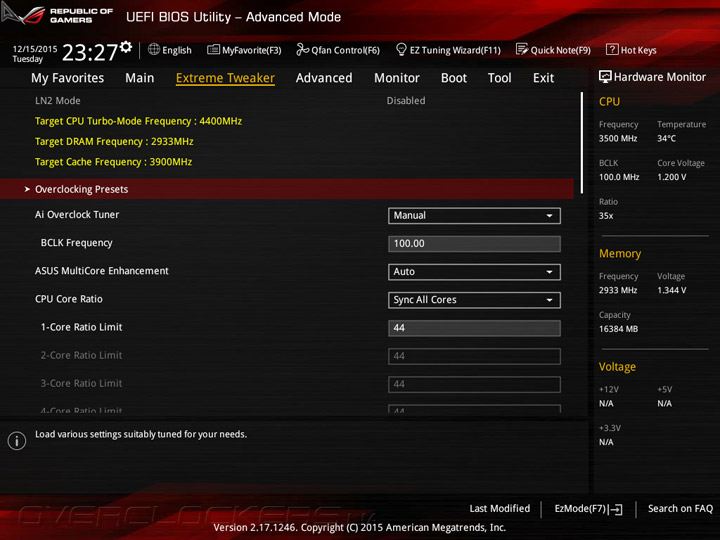This screenshot has height=540, width=720.
Task: Click the 23:27 clock time
Action: pos(90,53)
